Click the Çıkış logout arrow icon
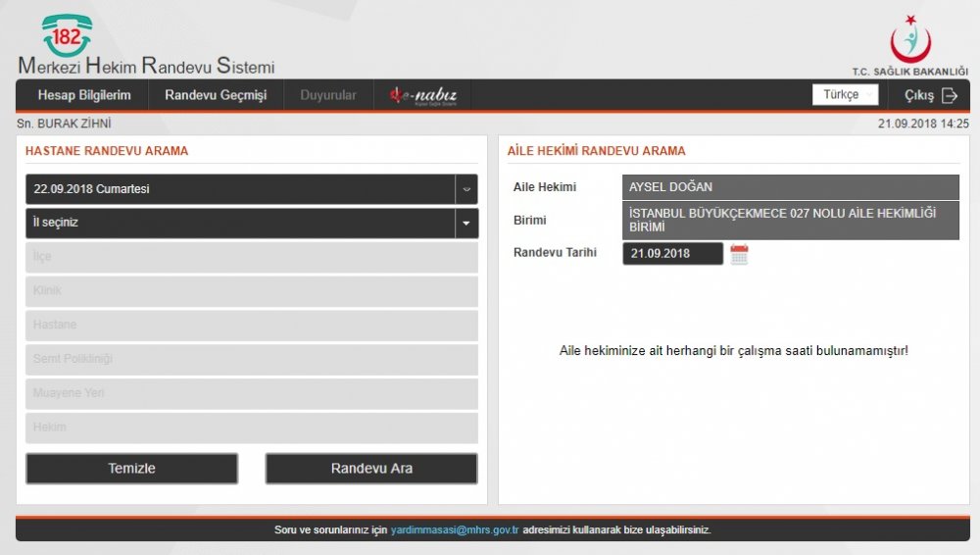 pos(949,95)
